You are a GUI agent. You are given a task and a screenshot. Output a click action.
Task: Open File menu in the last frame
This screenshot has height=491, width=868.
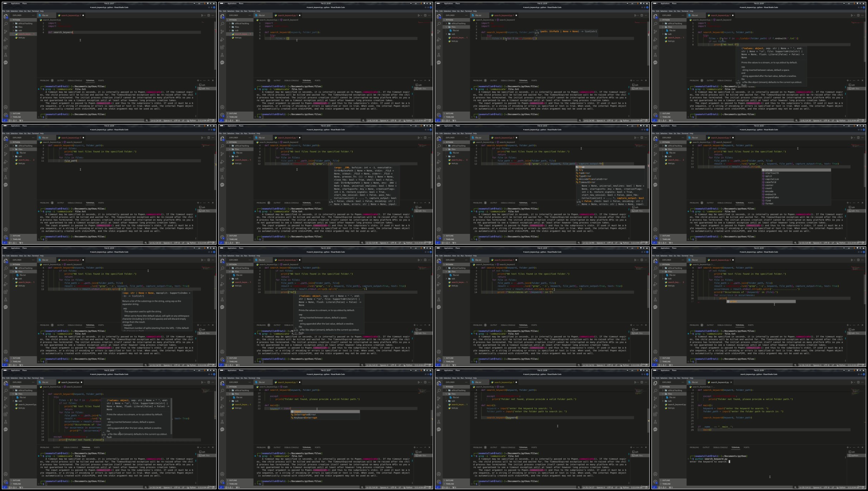click(x=653, y=378)
